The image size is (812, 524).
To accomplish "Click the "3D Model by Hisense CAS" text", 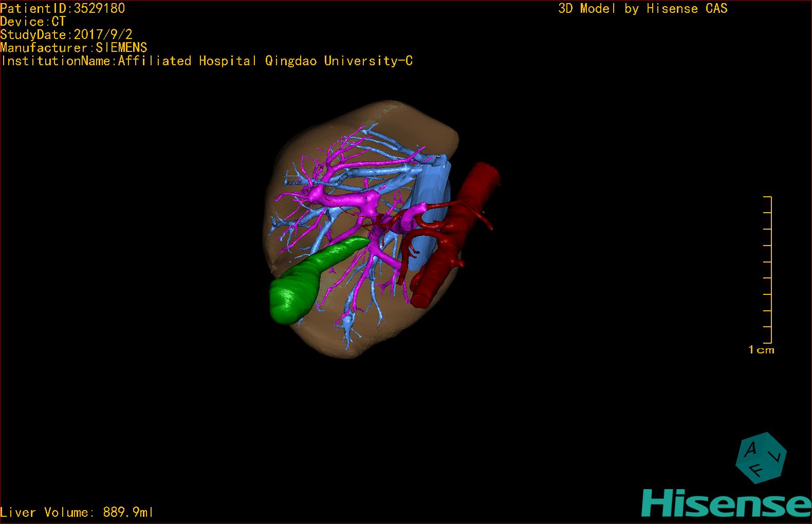I will click(643, 8).
